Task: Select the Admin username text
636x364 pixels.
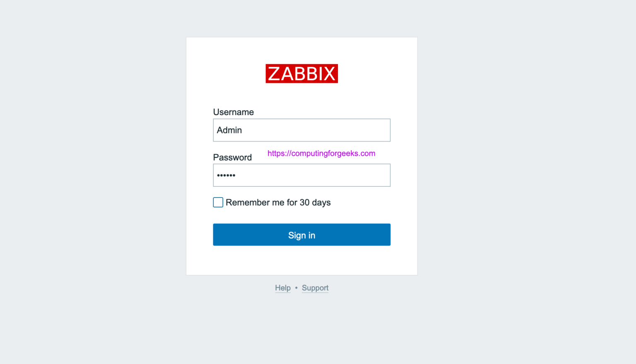Action: point(229,130)
